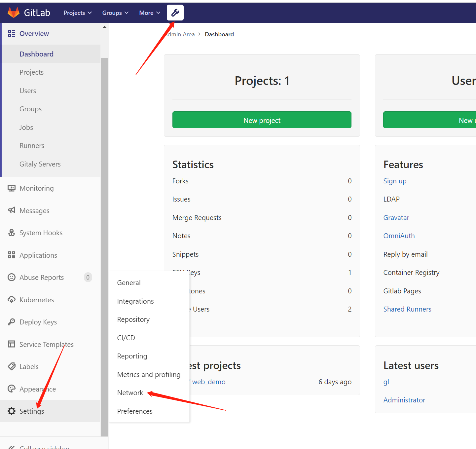476x449 pixels.
Task: Click the Monitoring sidebar label
Action: click(x=37, y=188)
